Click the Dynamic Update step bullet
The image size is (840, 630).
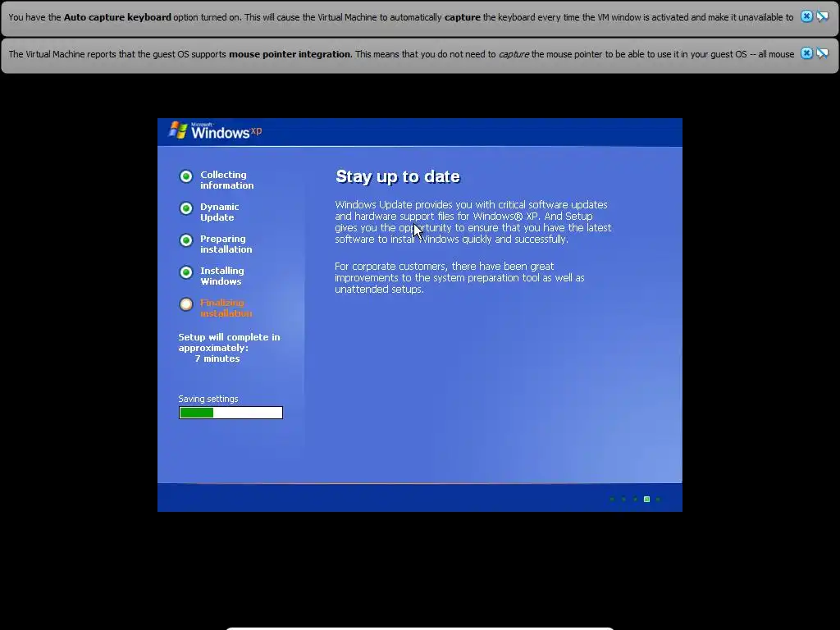[x=186, y=208]
